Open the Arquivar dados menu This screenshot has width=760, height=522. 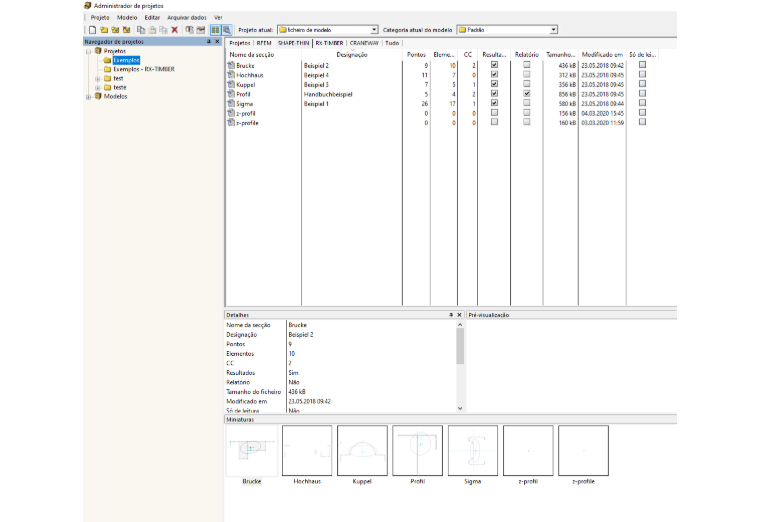coord(187,17)
